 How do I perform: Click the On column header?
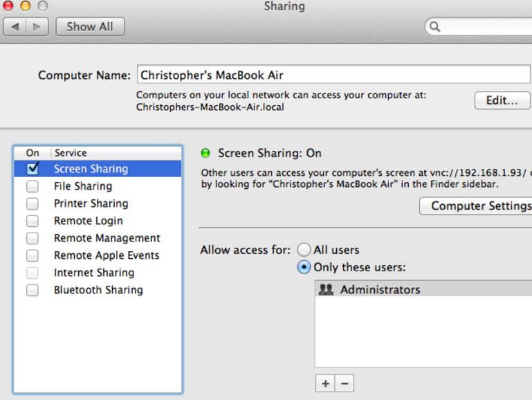[33, 153]
